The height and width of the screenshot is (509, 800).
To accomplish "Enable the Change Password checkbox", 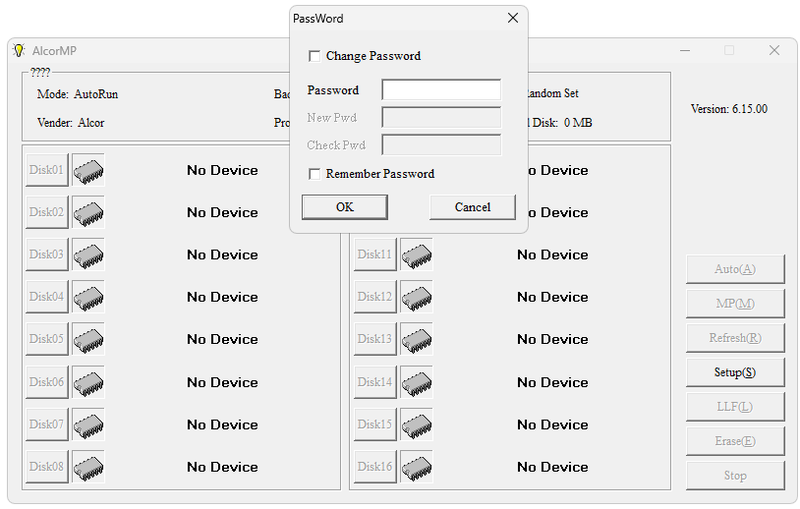I will (315, 56).
